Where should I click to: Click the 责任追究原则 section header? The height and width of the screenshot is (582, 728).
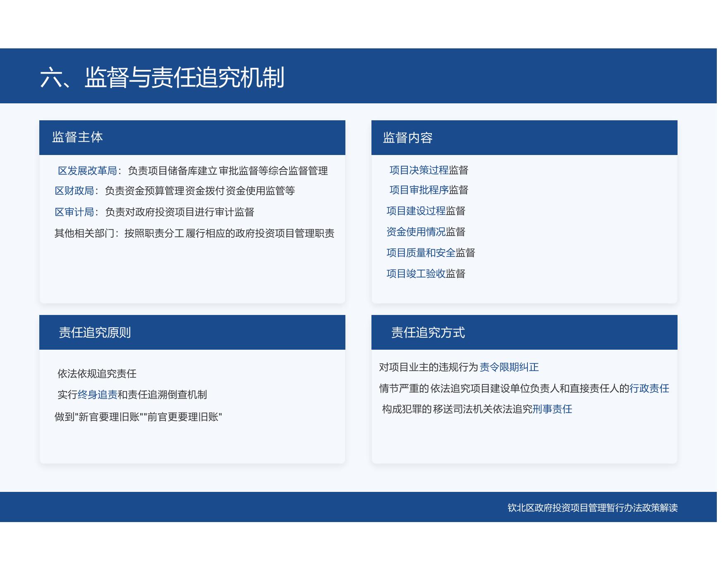click(x=95, y=332)
